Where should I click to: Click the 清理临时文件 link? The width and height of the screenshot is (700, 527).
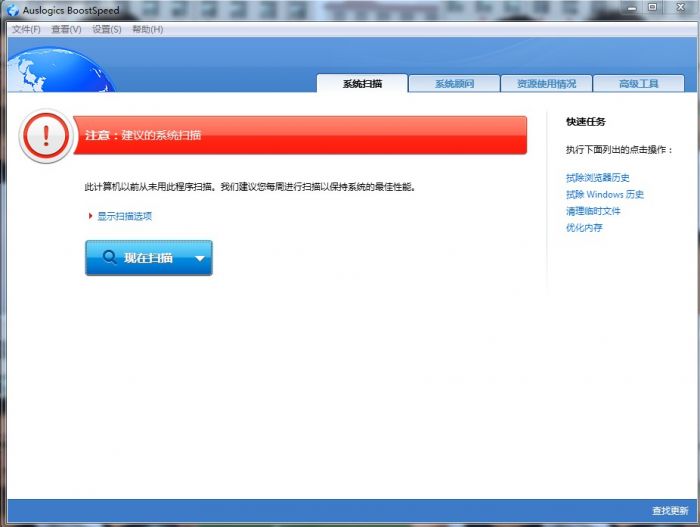[x=593, y=211]
